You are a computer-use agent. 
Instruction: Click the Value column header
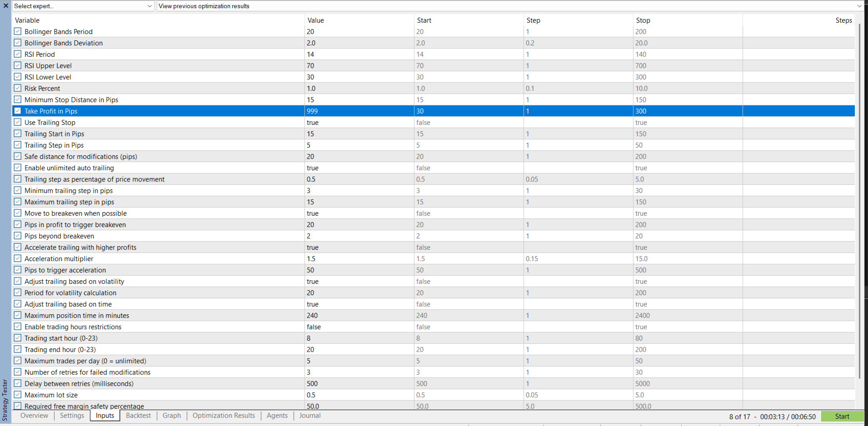click(359, 20)
